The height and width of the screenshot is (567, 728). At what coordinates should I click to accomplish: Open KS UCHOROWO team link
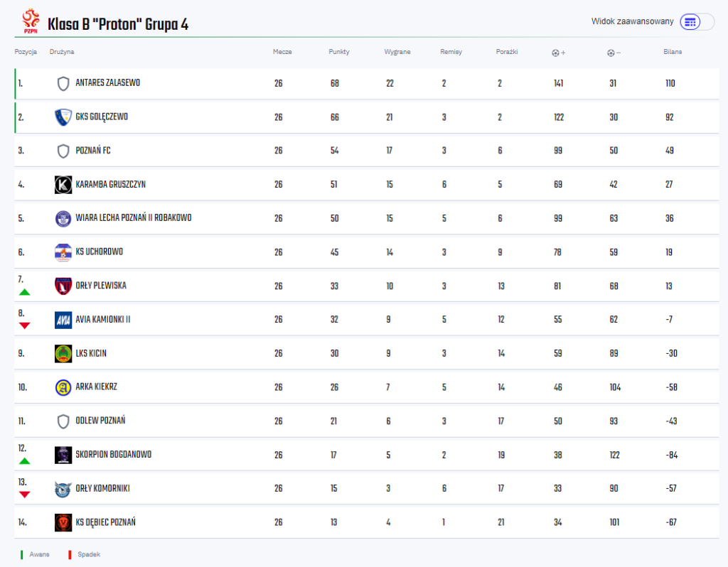point(100,252)
